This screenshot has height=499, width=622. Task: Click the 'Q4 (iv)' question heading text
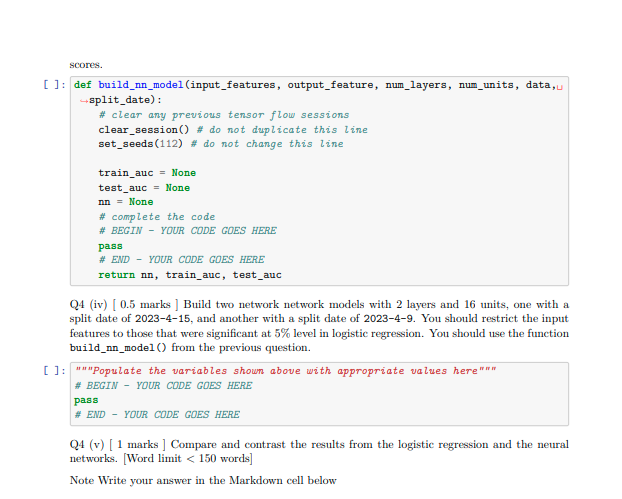click(x=88, y=305)
